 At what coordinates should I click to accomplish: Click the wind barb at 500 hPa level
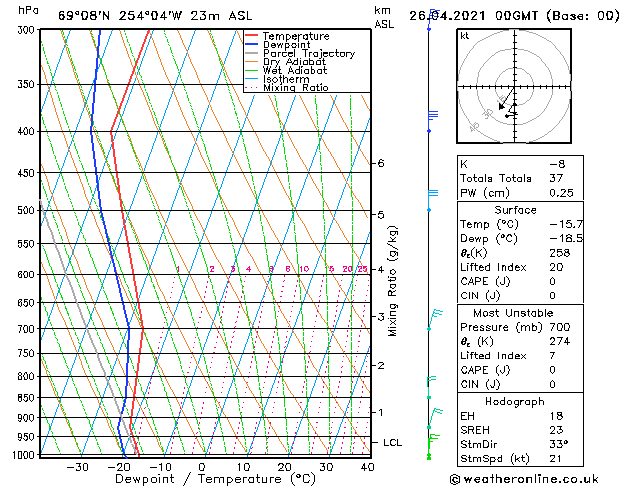[431, 194]
